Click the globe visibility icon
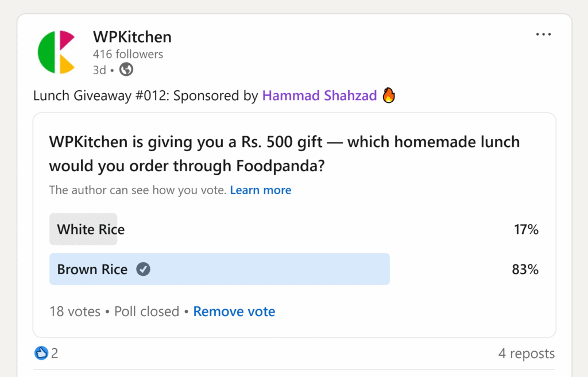 [x=126, y=70]
